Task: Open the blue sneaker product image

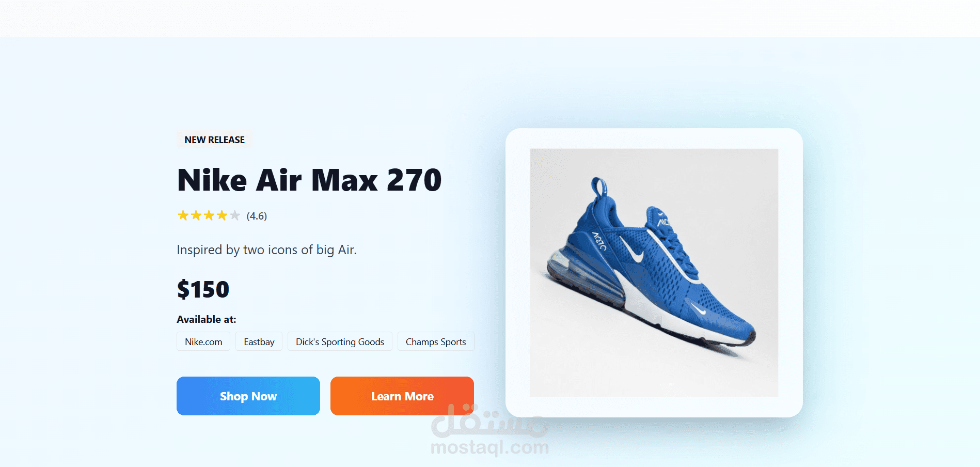Action: 654,273
